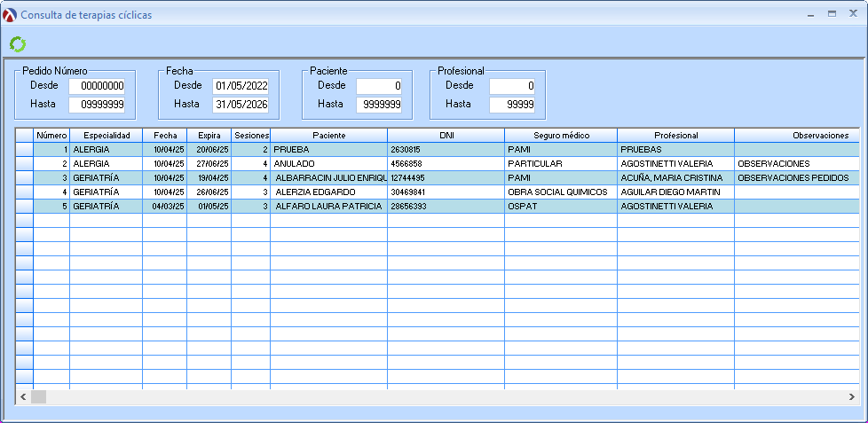The width and height of the screenshot is (868, 423).
Task: Click expiry date 20/06/25 cell
Action: (209, 149)
